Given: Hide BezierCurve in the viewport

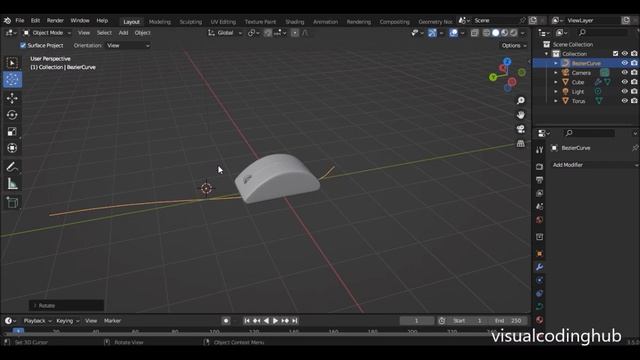Looking at the screenshot, I should click(x=624, y=63).
